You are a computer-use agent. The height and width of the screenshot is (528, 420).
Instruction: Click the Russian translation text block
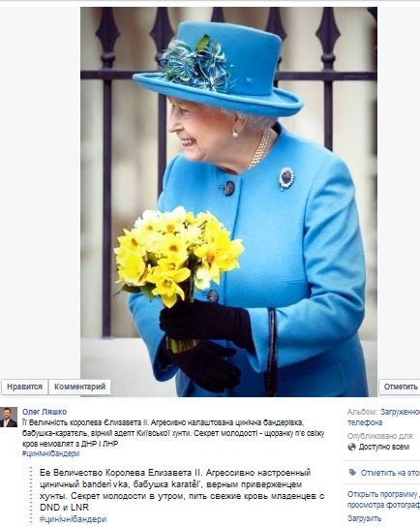[x=182, y=489]
